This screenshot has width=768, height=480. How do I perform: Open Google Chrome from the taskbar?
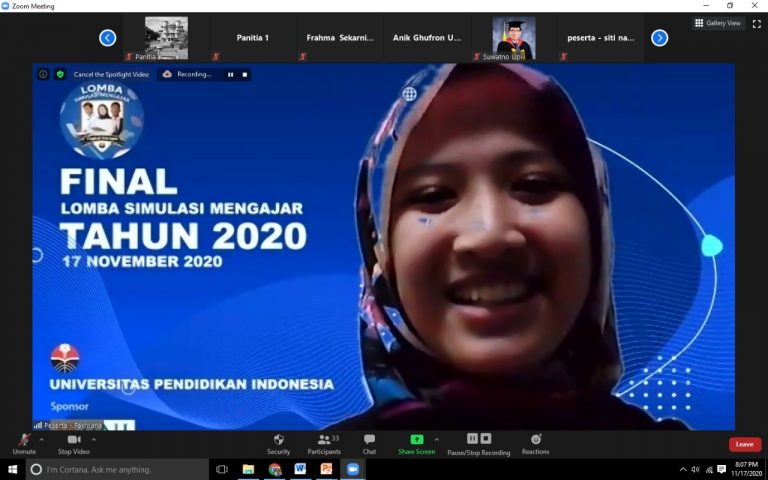(275, 469)
